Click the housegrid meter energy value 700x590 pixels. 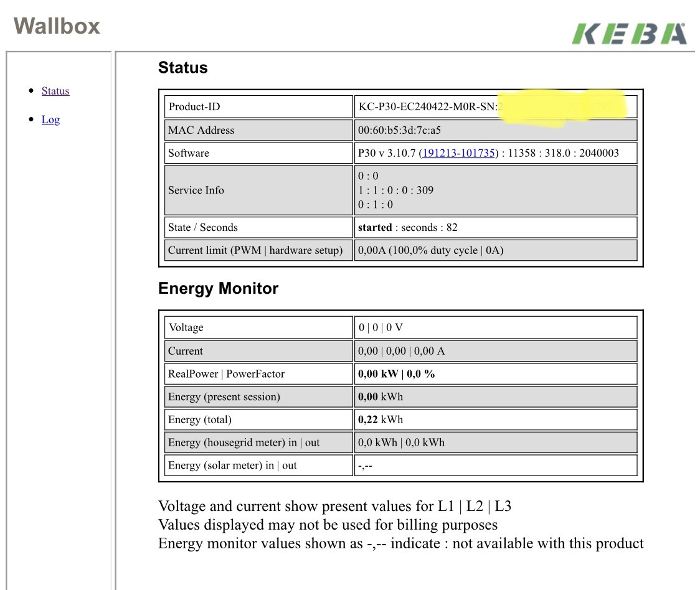[x=401, y=442]
